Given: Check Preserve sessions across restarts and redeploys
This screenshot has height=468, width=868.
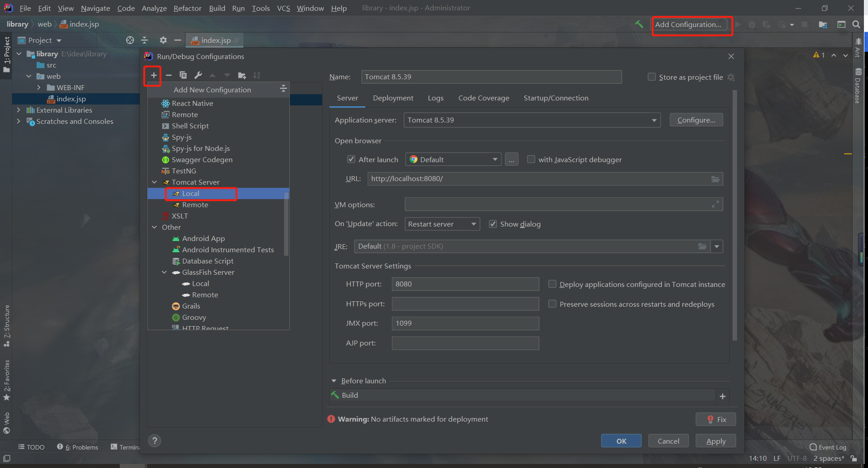Looking at the screenshot, I should click(x=552, y=304).
